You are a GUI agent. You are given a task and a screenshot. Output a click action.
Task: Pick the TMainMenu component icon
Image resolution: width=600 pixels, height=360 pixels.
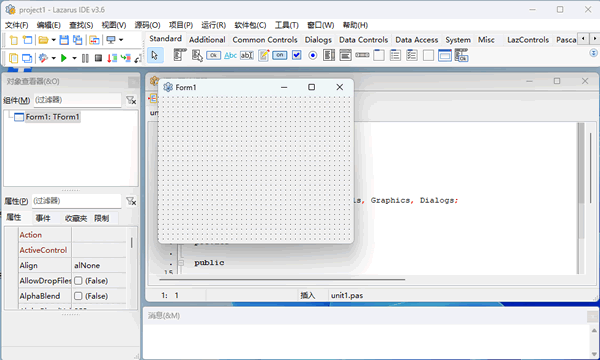[x=180, y=55]
